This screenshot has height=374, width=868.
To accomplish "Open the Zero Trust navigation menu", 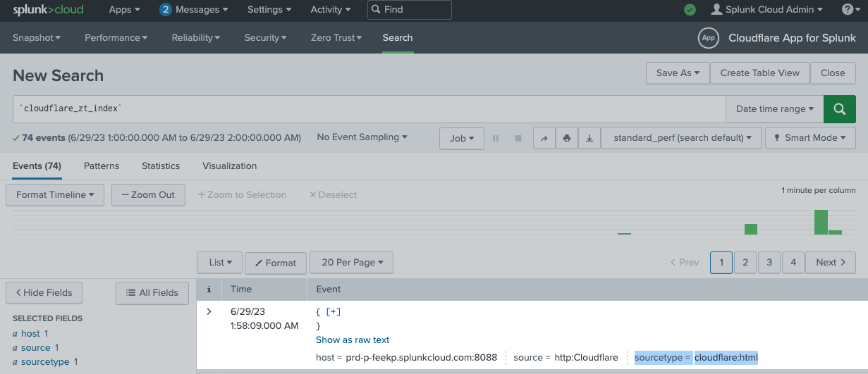I will [x=336, y=38].
